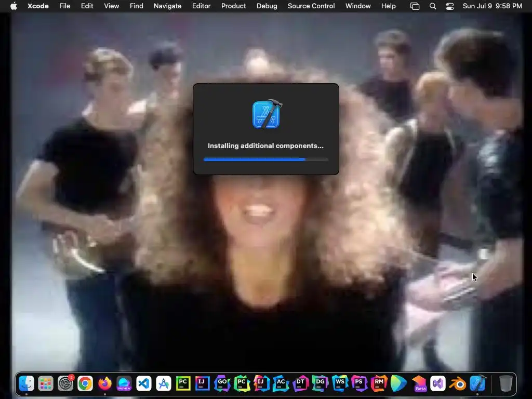
Task: Open the Help menu
Action: pos(388,6)
